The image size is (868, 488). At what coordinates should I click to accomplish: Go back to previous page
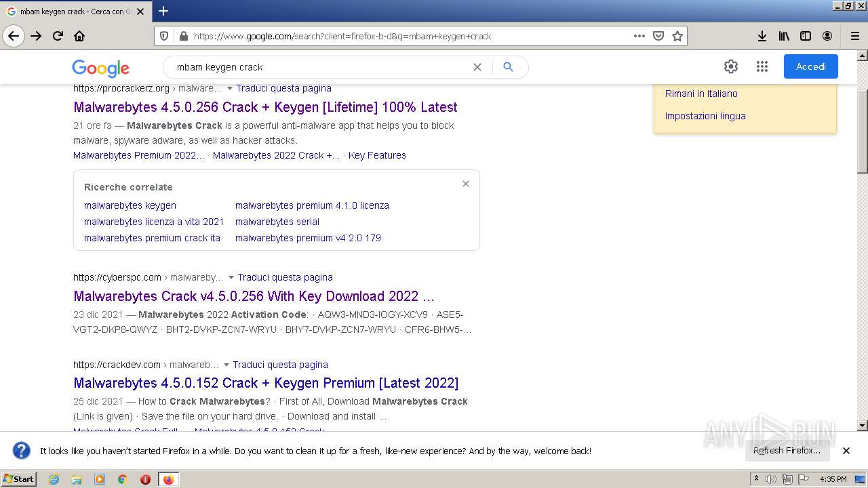pos(14,36)
